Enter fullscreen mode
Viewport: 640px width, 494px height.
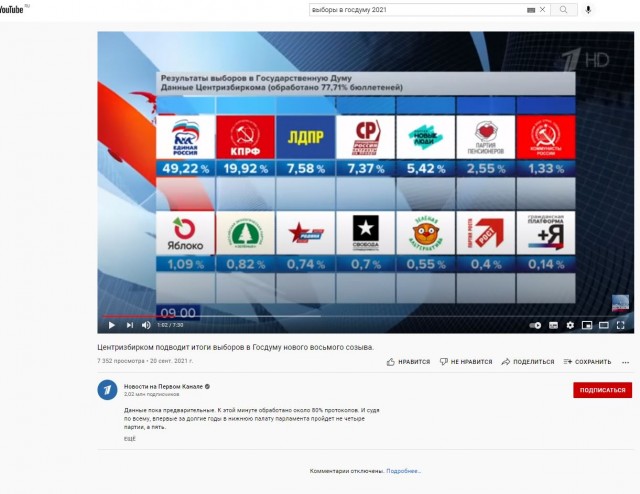coord(620,325)
